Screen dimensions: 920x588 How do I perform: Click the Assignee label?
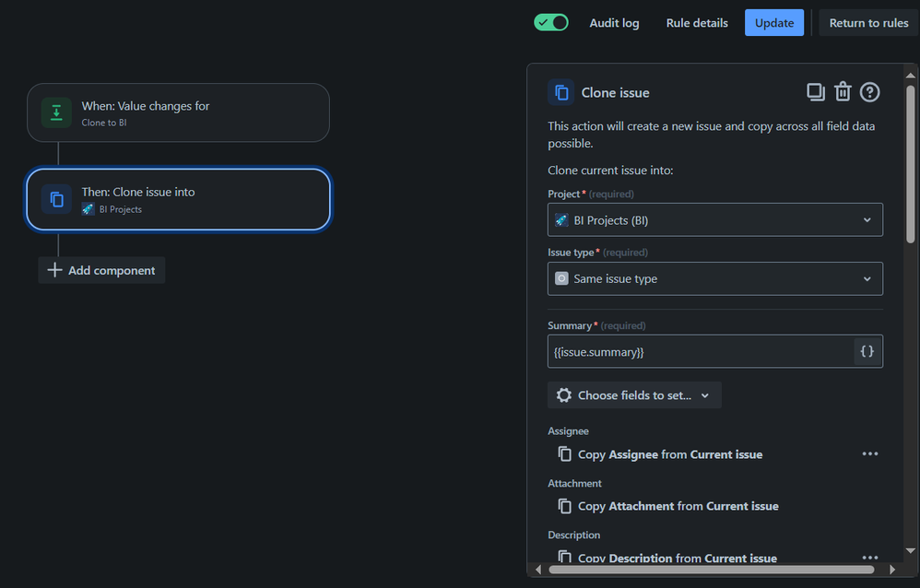568,431
